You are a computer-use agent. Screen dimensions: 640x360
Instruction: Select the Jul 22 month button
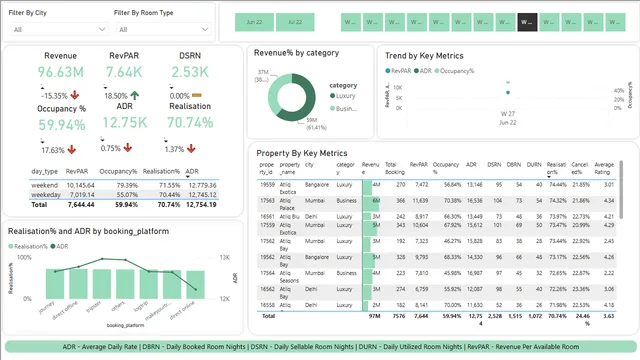pyautogui.click(x=295, y=22)
